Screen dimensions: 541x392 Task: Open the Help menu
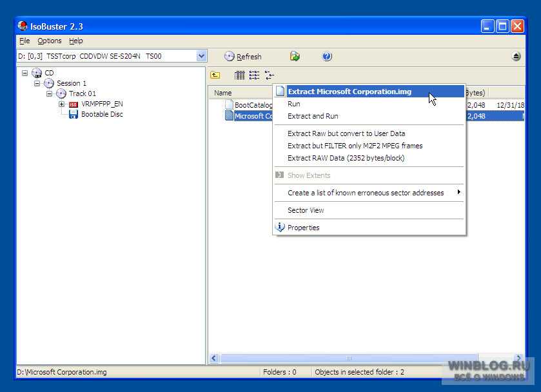click(75, 41)
